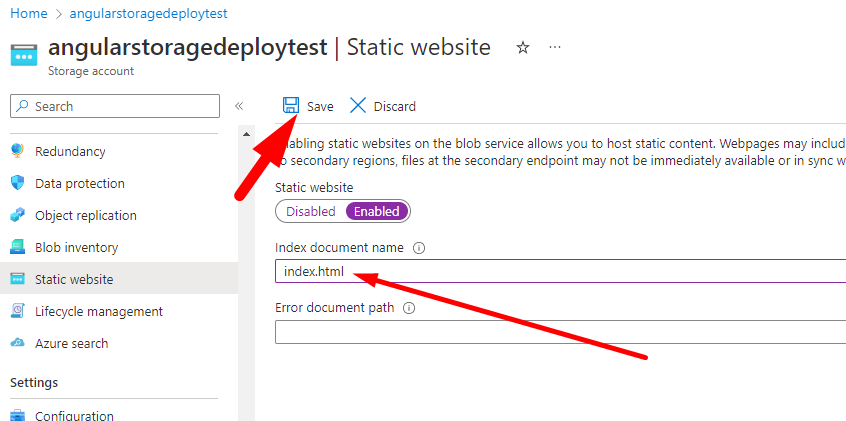The width and height of the screenshot is (846, 421).
Task: Collapse the sidebar with the double chevron
Action: (239, 106)
